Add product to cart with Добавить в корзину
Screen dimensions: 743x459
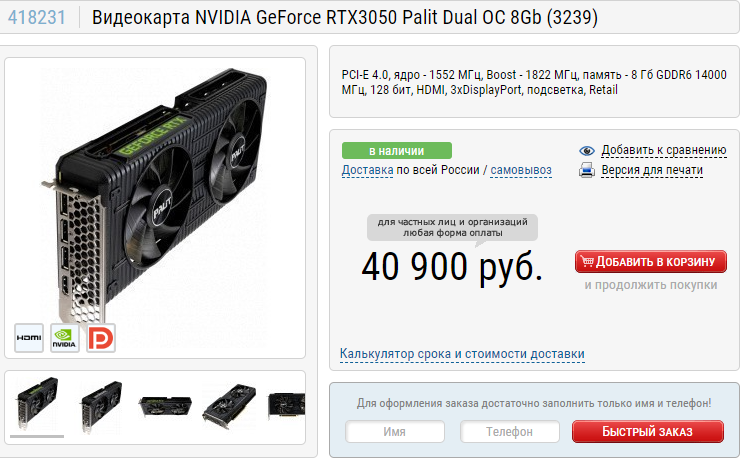[x=651, y=261]
